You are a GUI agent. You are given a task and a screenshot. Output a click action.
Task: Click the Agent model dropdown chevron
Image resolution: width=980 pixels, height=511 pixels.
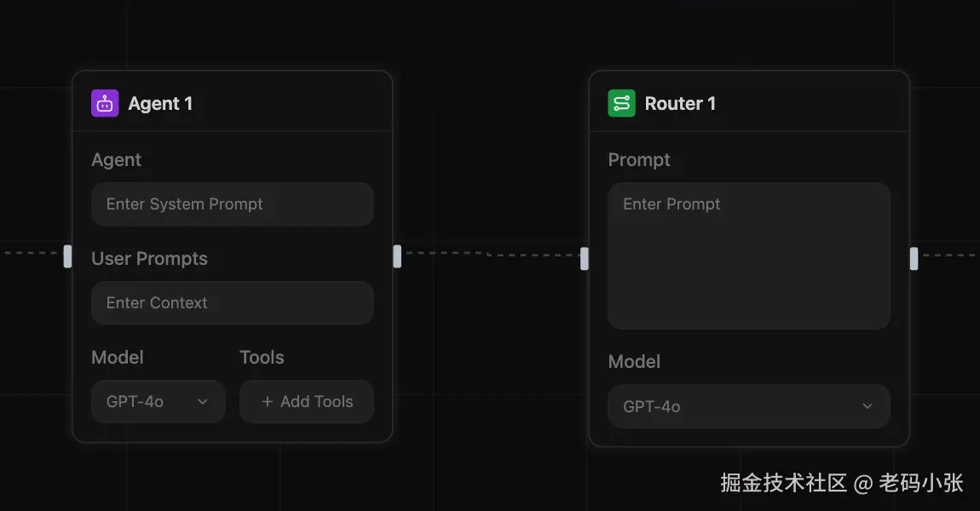203,402
